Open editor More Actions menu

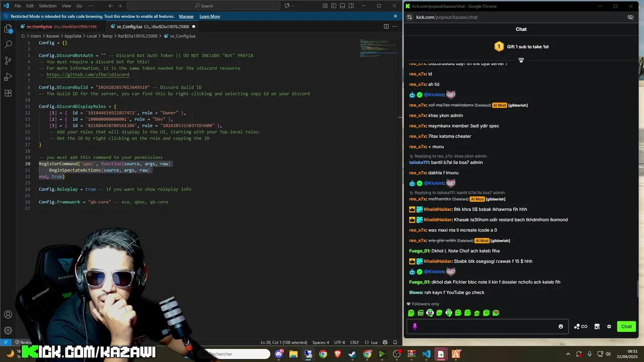(395, 26)
